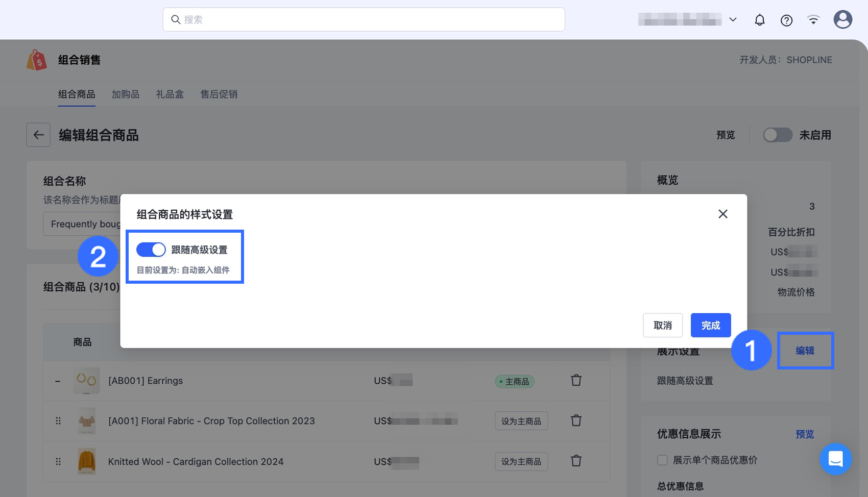Viewport: 868px width, 497px height.
Task: Click the 商品 column header
Action: 82,342
